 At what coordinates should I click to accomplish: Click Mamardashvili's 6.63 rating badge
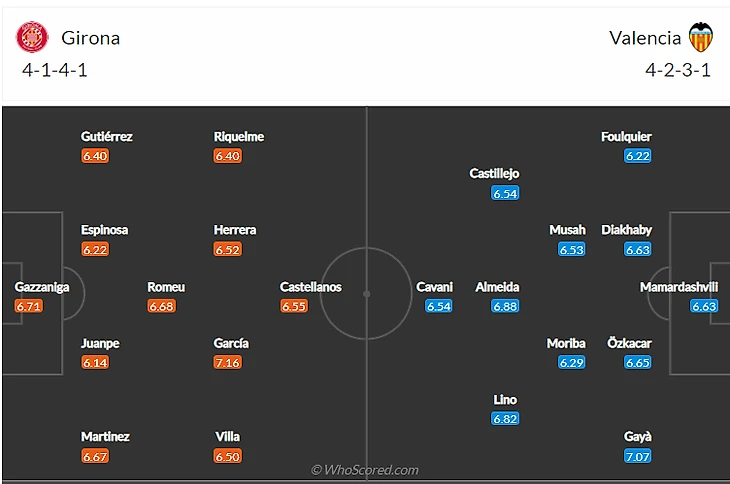(x=704, y=306)
